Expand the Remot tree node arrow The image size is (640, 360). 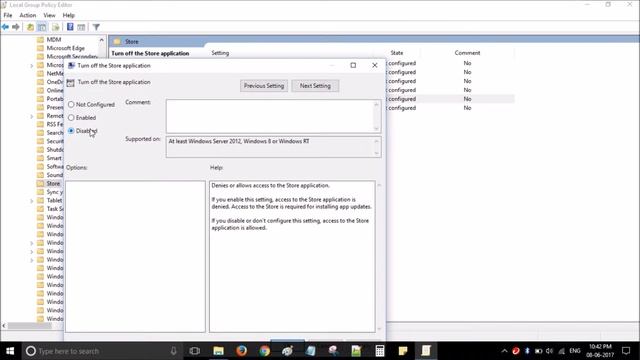(32, 116)
